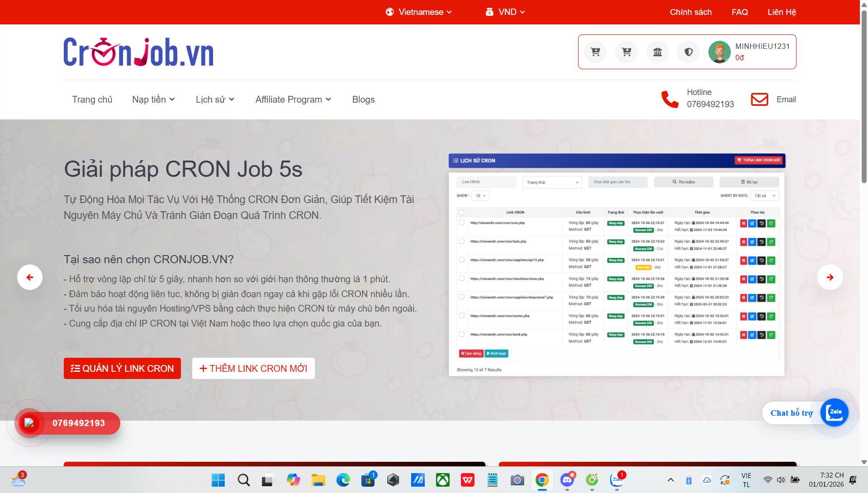Screen dimensions: 868x493
Task: Open the Zalo chat support bubble
Action: (x=834, y=412)
